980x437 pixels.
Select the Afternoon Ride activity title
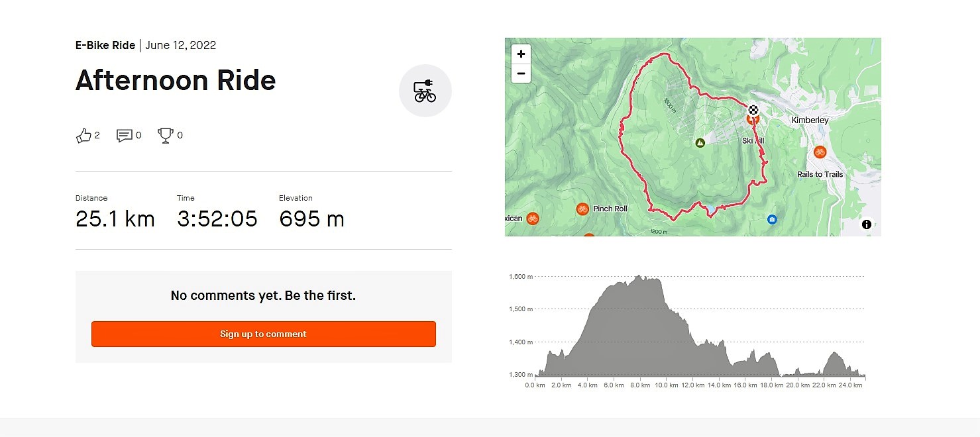click(x=176, y=80)
